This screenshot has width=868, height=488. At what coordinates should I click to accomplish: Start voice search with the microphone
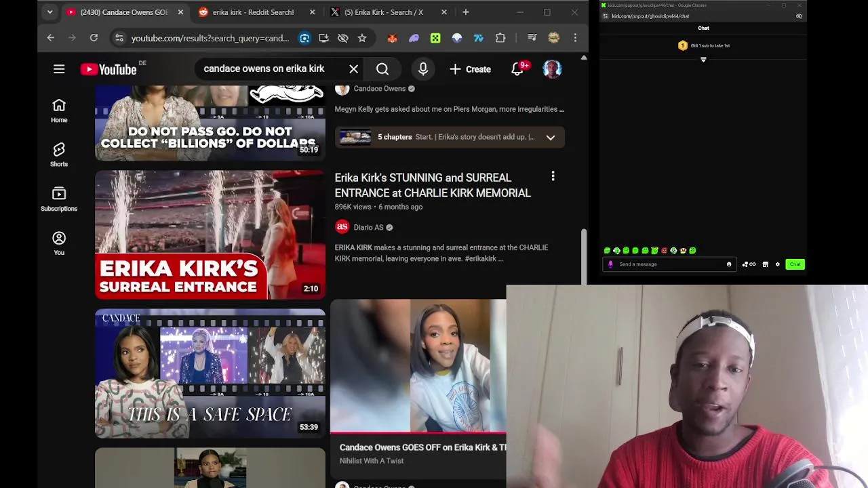(x=423, y=69)
